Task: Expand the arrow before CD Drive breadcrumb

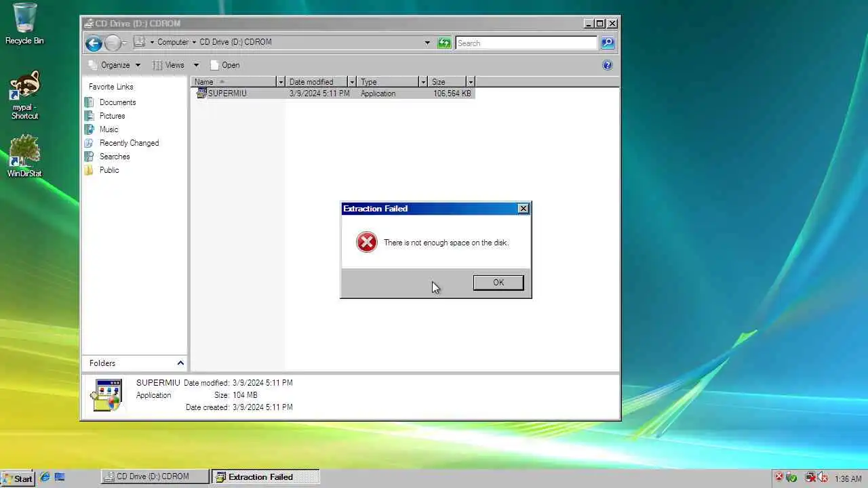Action: pyautogui.click(x=194, y=42)
